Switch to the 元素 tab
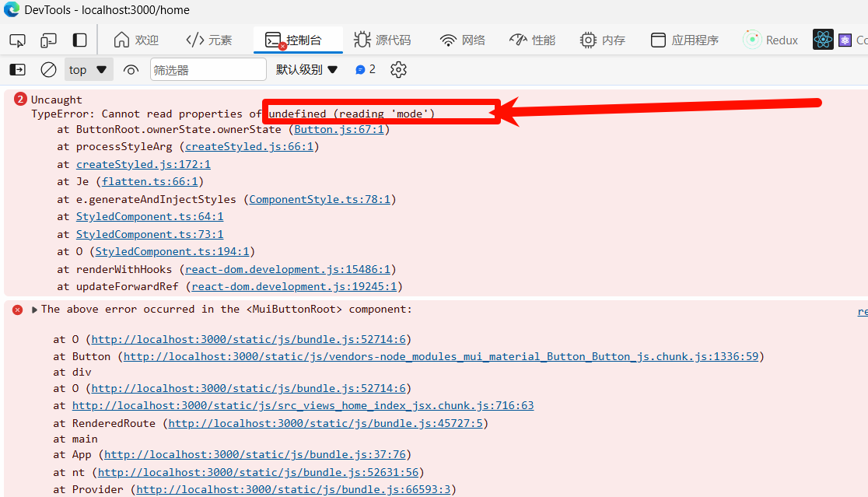 tap(208, 40)
